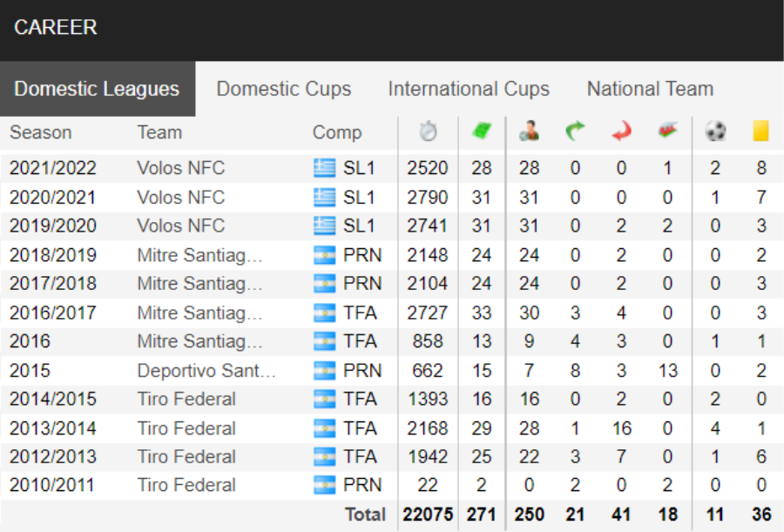
Task: Click the TFA competition in 2016 row
Action: click(x=360, y=341)
